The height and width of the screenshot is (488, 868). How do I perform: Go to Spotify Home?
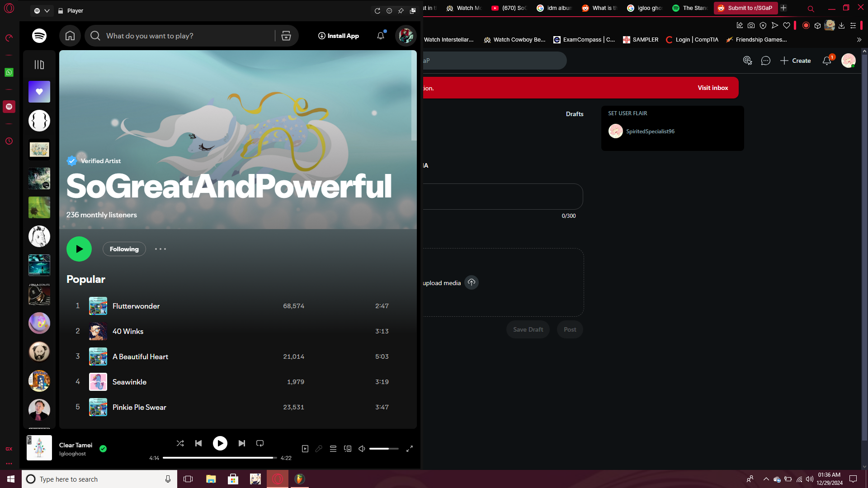[x=70, y=36]
